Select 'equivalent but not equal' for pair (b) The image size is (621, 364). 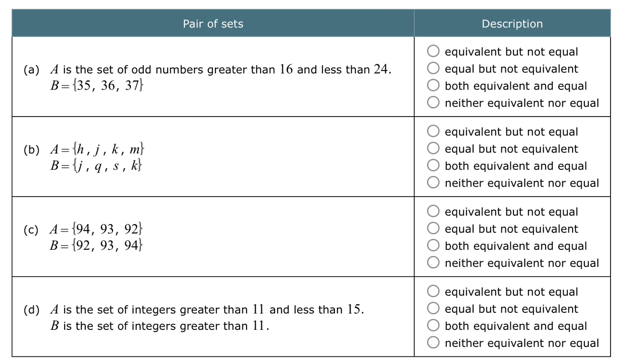point(433,131)
